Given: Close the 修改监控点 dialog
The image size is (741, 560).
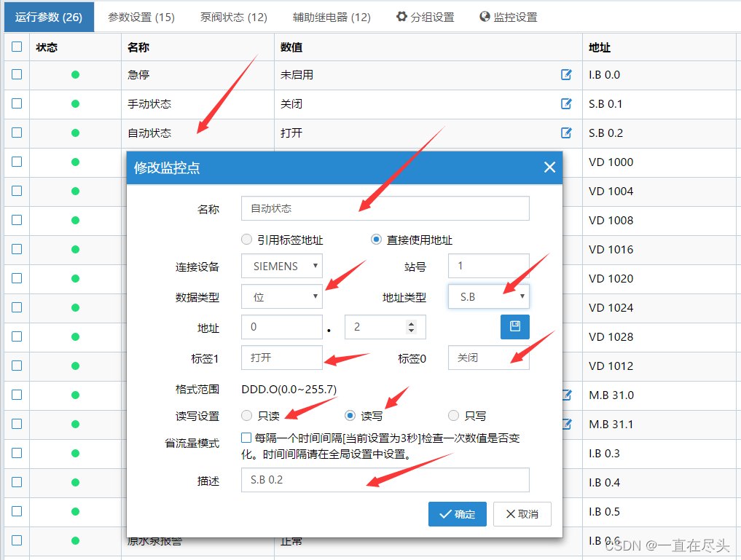Looking at the screenshot, I should point(549,167).
